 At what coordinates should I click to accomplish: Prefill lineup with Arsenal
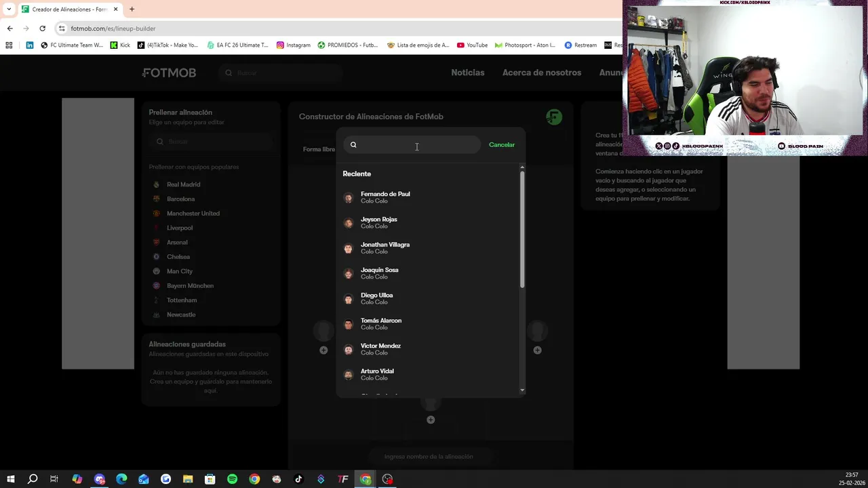(x=177, y=242)
